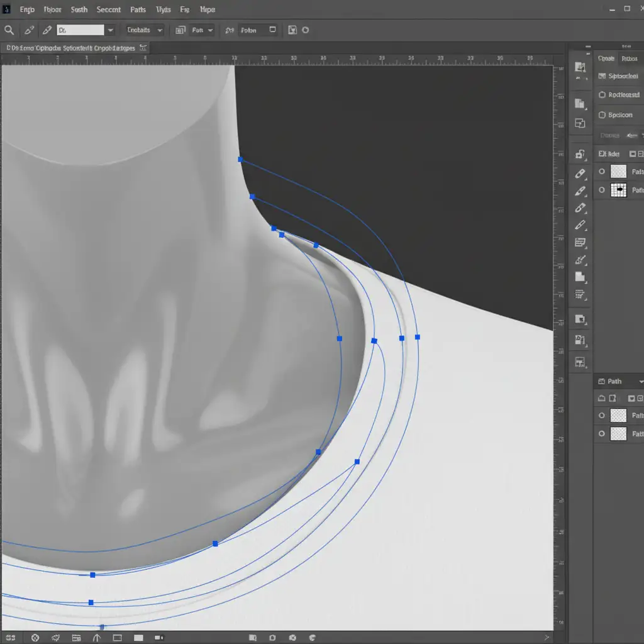This screenshot has height=644, width=644.
Task: Toggle visibility of the first layer in upper panel
Action: click(602, 171)
